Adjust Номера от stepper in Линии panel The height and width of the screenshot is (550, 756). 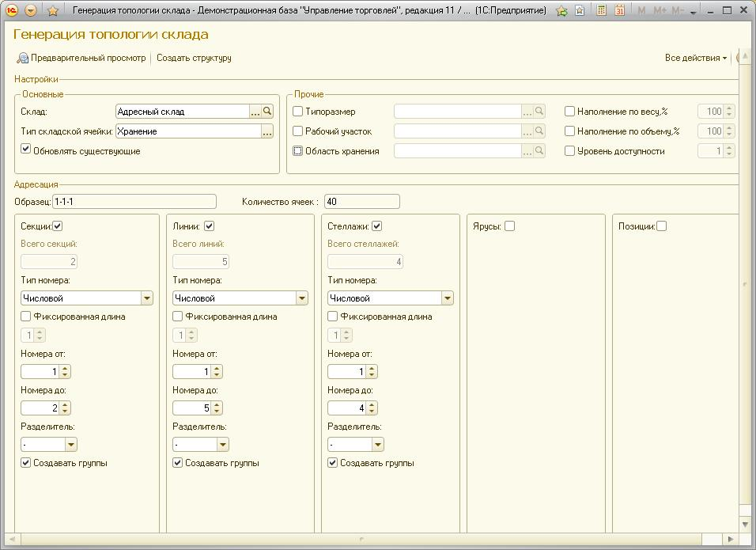[217, 371]
